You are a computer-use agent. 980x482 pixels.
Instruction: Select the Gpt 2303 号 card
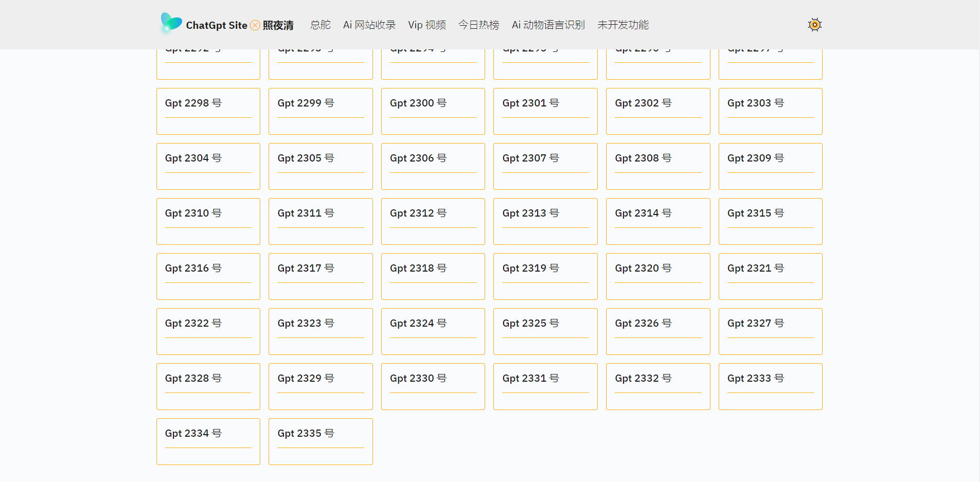click(x=770, y=111)
